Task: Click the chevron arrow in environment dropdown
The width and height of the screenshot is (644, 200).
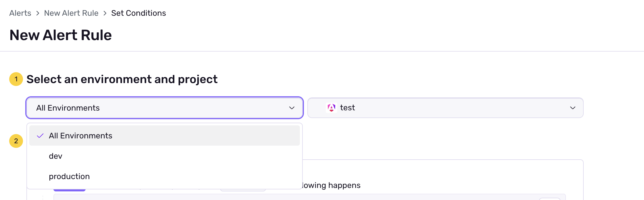Action: (292, 108)
